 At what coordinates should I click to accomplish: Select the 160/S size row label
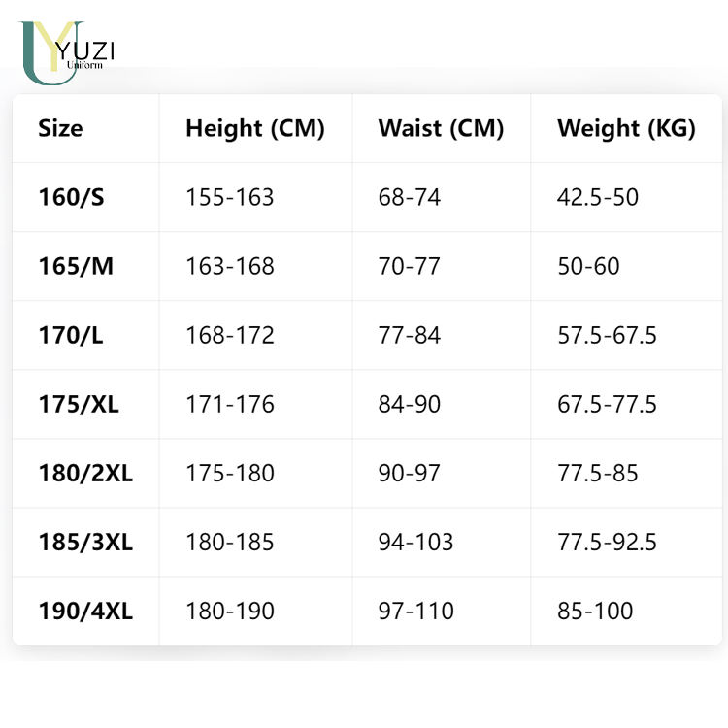pyautogui.click(x=72, y=197)
